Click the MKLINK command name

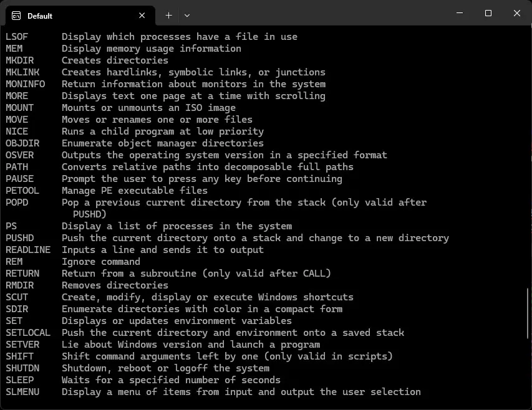point(22,72)
